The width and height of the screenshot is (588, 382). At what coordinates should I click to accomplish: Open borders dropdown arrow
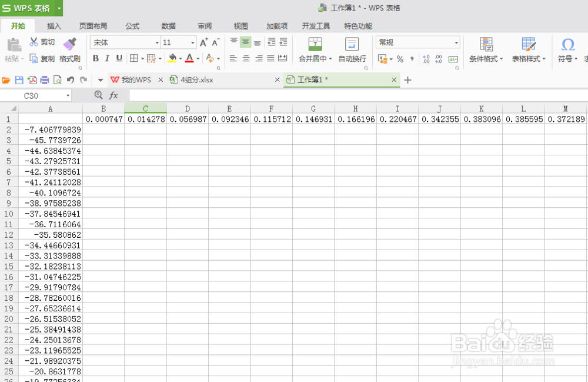(142, 58)
